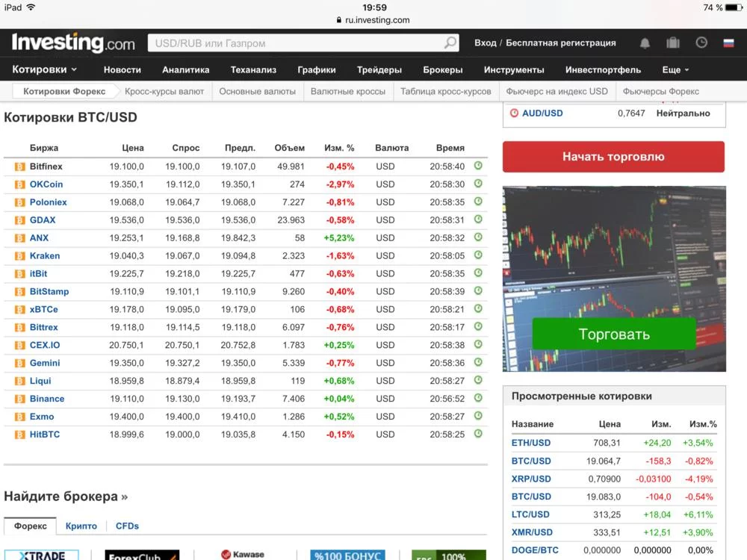Click the Bitcoin icon beside Binance
747x560 pixels.
click(x=19, y=399)
